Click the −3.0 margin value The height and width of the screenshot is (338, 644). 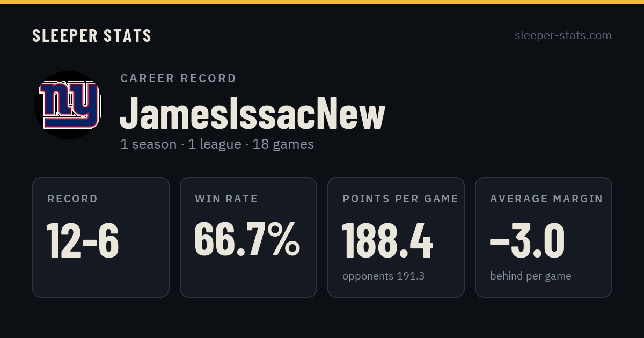coord(527,240)
